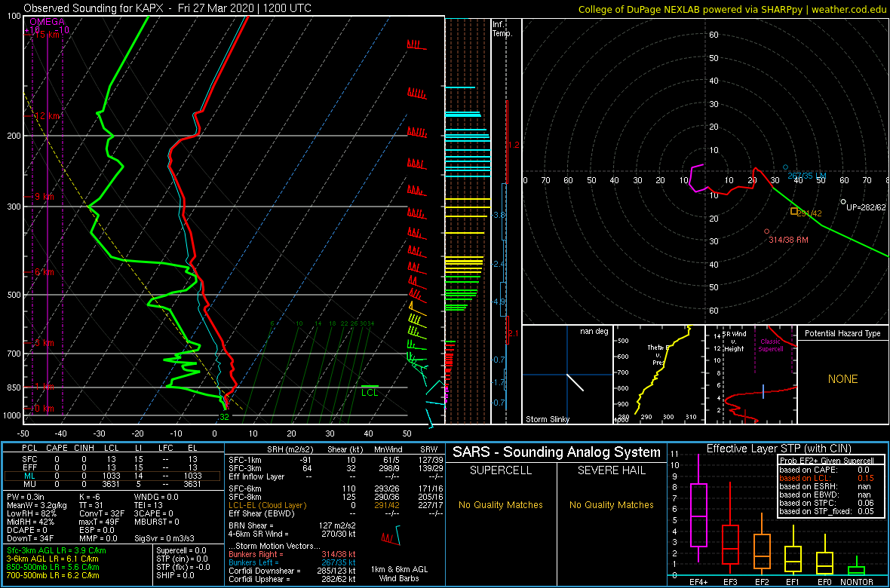The width and height of the screenshot is (890, 588).
Task: Click the 'SFC-1km' SRH row
Action: tap(336, 459)
